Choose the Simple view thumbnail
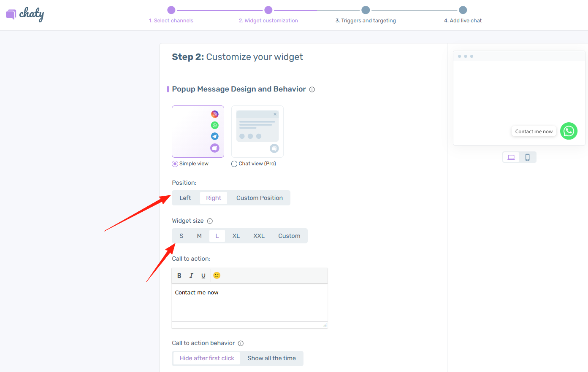 click(198, 132)
